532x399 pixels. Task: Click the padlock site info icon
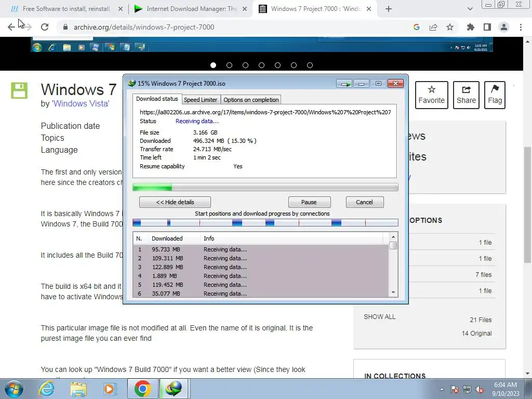65,27
